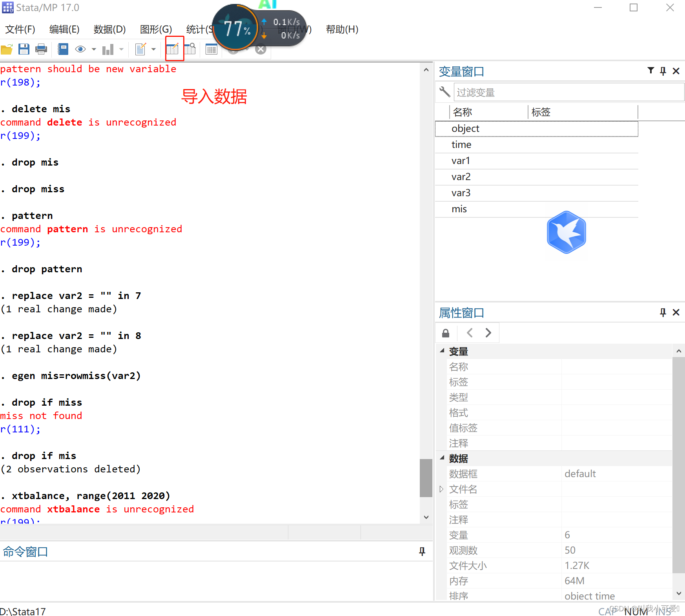Select variable var3 in variables list

536,193
